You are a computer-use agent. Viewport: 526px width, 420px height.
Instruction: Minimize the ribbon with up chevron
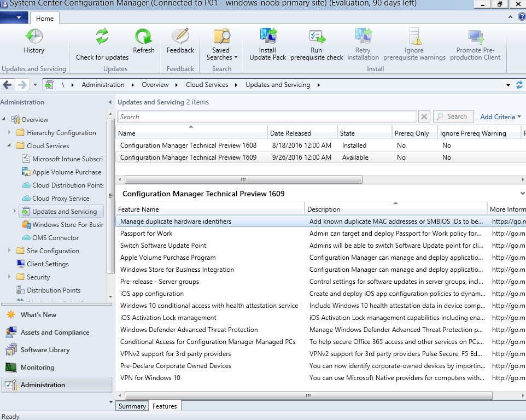(x=510, y=17)
